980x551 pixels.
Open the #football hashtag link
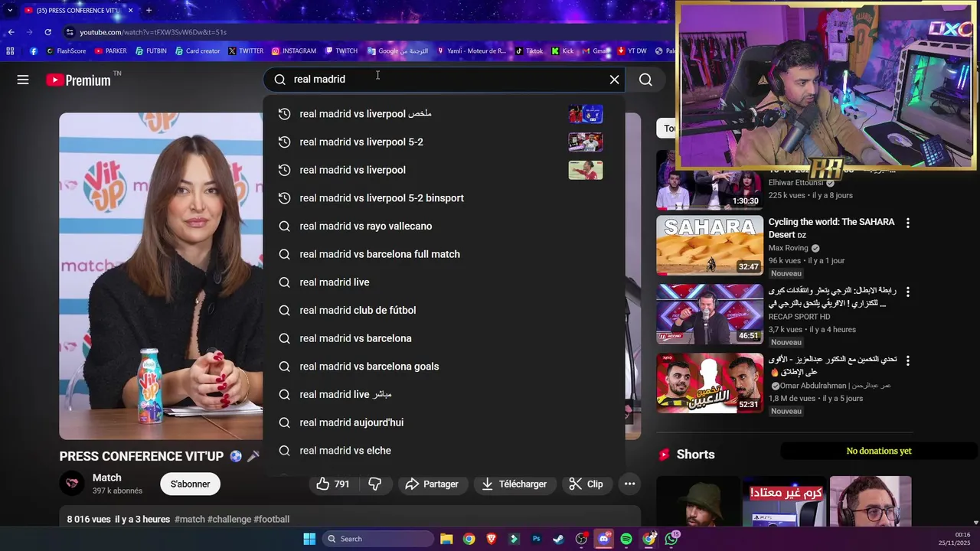tap(271, 520)
